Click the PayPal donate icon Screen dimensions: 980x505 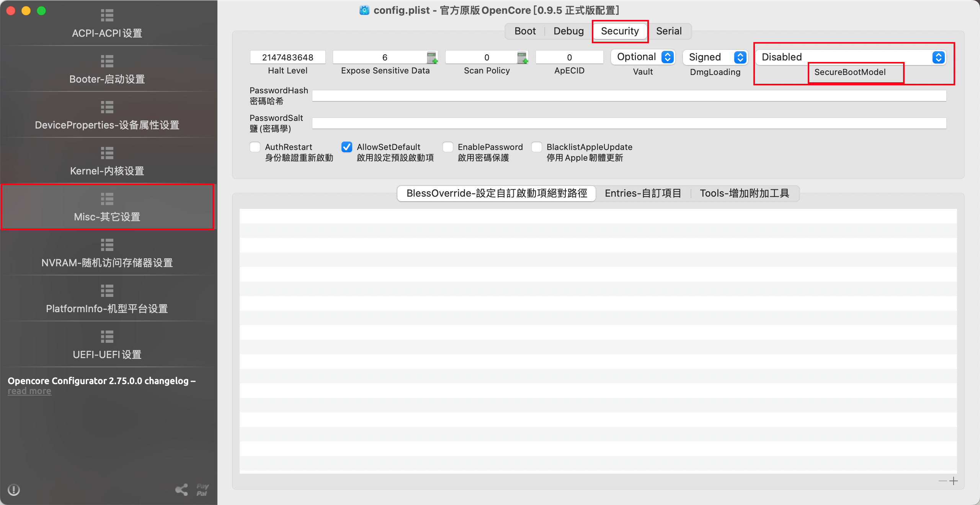click(202, 490)
